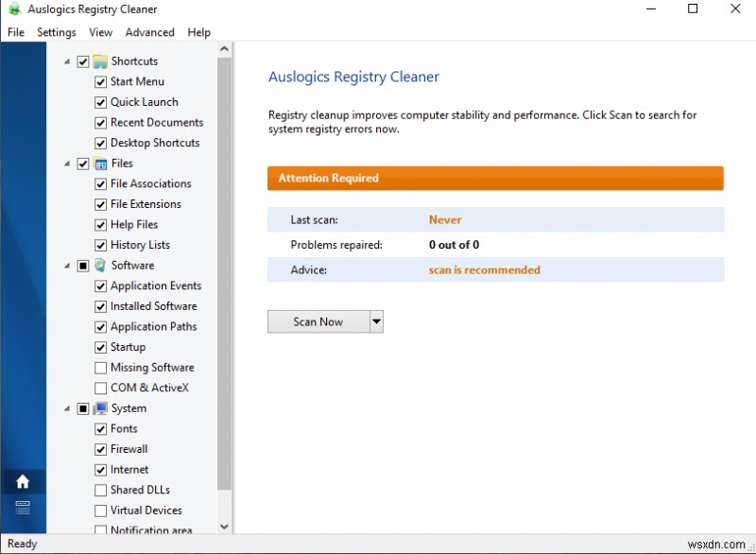Click the Auslogics app icon in title bar
The width and height of the screenshot is (756, 554).
14,9
